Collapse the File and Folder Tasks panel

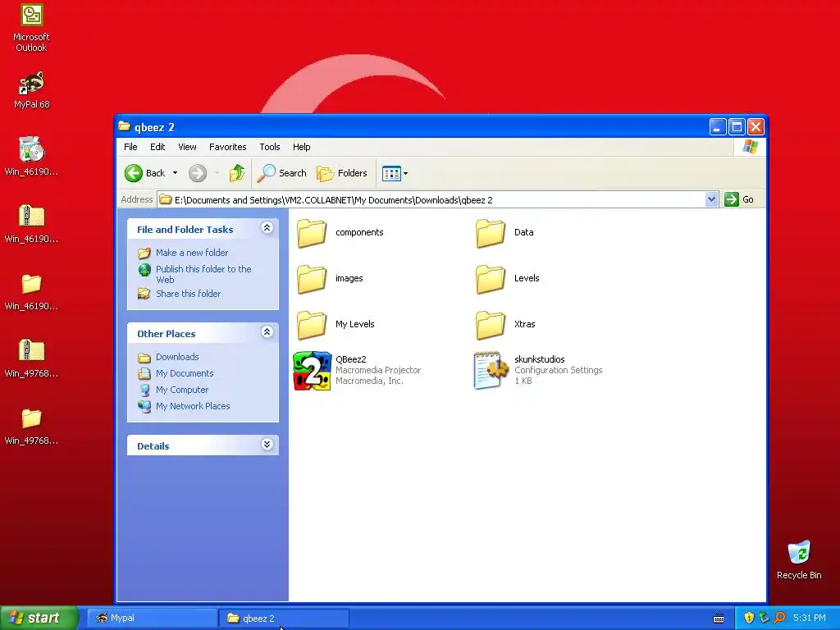[267, 228]
